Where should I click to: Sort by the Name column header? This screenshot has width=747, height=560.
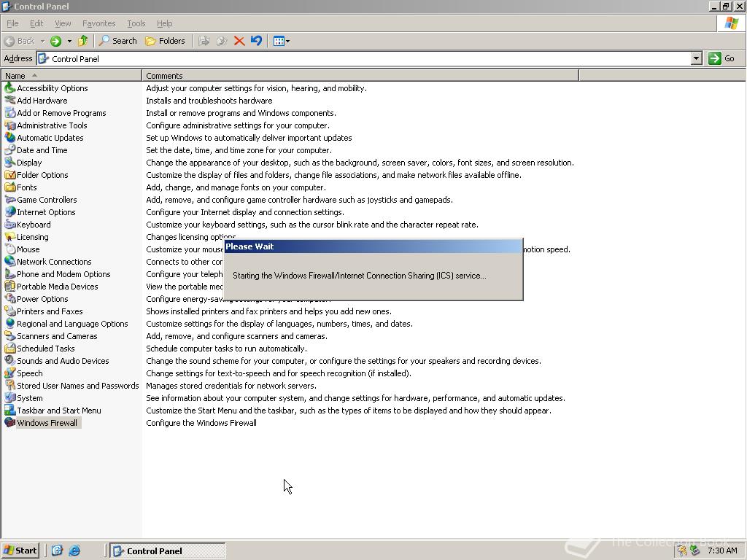pyautogui.click(x=71, y=75)
